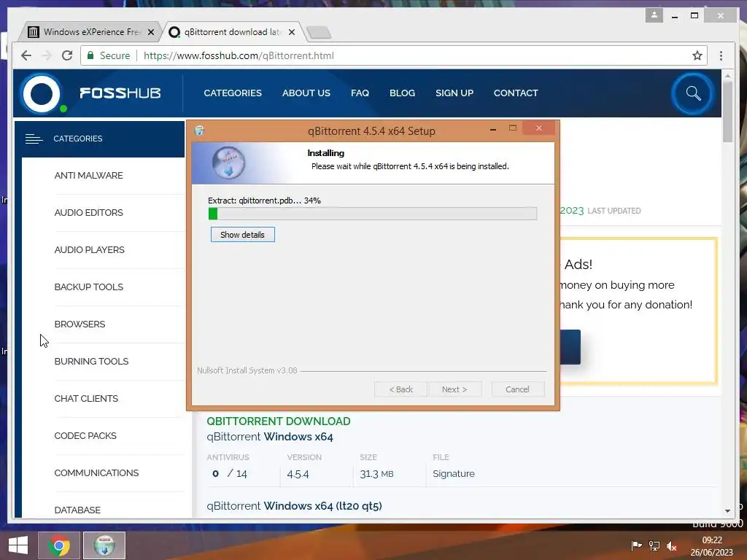Click Chrome's forward arrow

[x=47, y=55]
